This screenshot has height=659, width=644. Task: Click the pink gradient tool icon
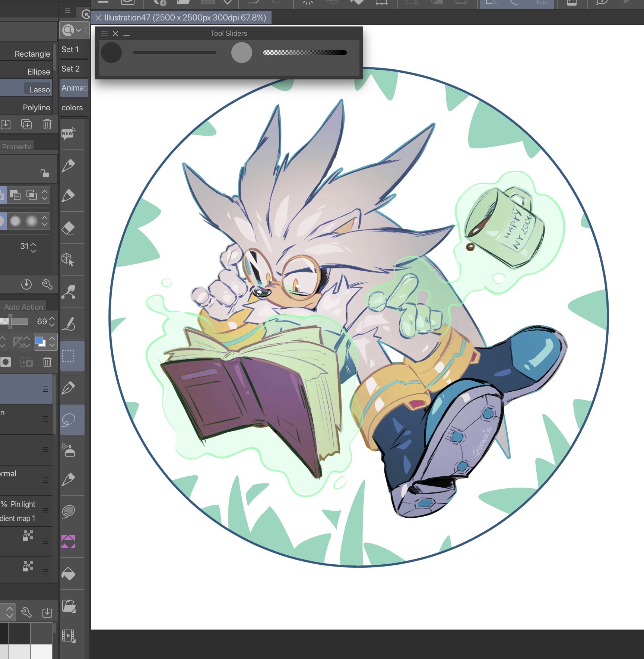pyautogui.click(x=68, y=541)
